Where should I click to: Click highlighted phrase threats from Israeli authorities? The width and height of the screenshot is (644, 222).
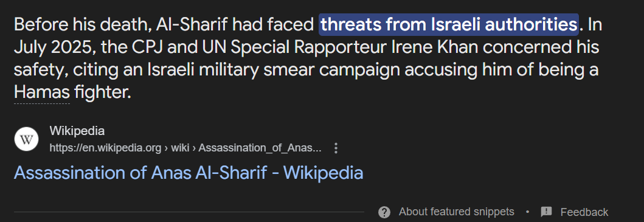(449, 25)
